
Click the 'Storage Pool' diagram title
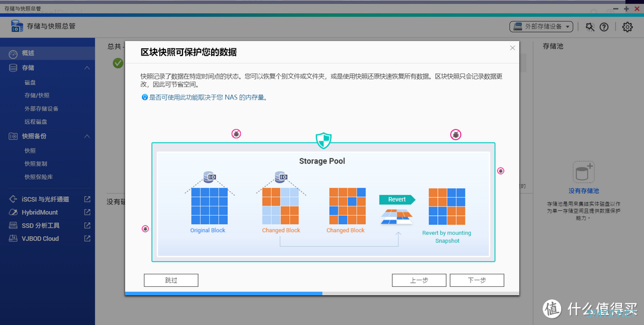click(x=322, y=161)
